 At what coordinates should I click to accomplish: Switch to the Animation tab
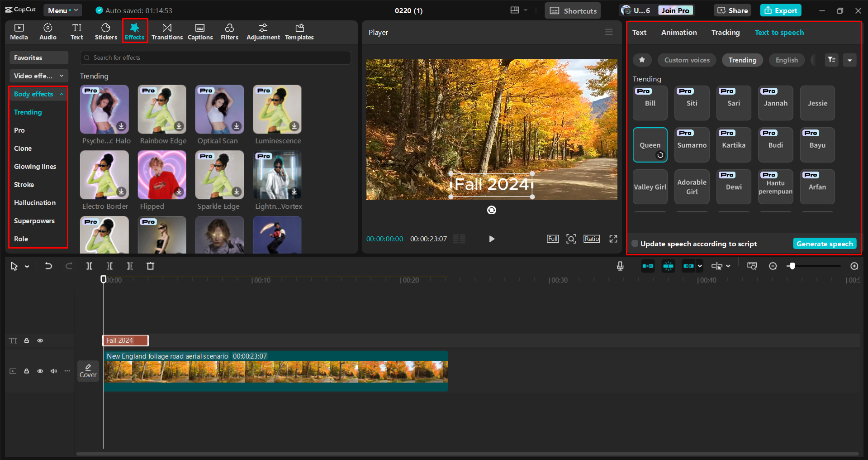point(679,33)
